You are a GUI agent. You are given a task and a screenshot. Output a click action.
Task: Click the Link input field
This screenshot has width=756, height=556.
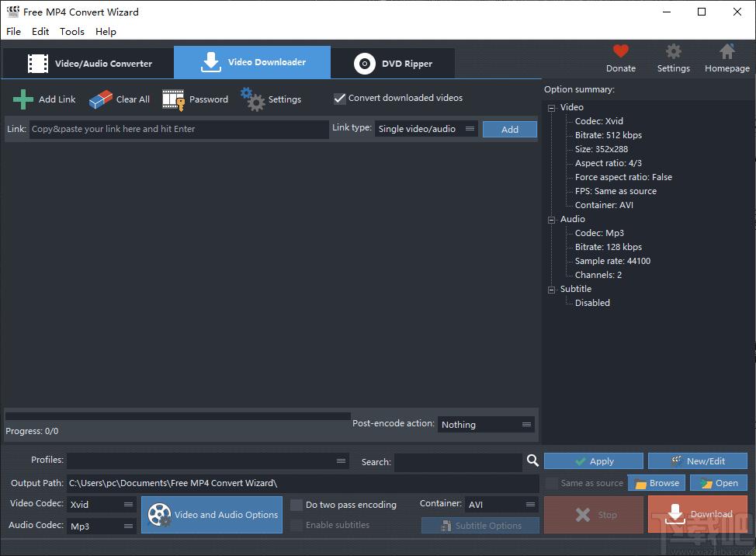click(x=179, y=129)
